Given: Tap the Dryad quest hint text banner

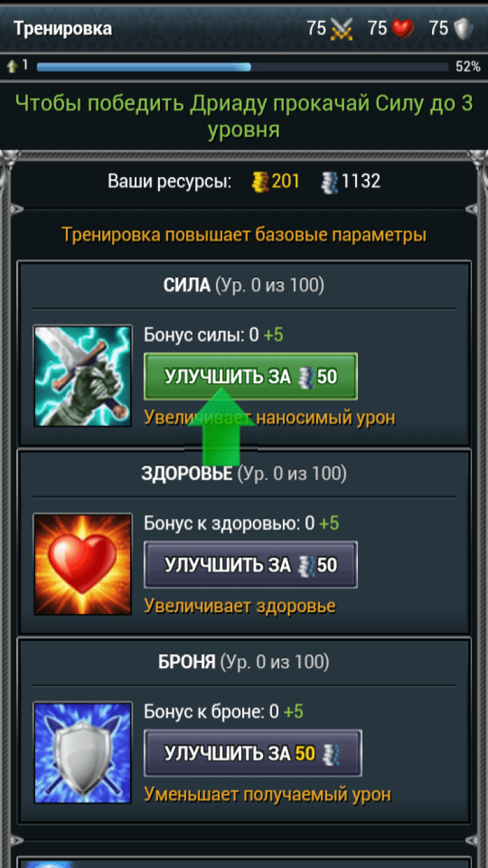Looking at the screenshot, I should 244,117.
